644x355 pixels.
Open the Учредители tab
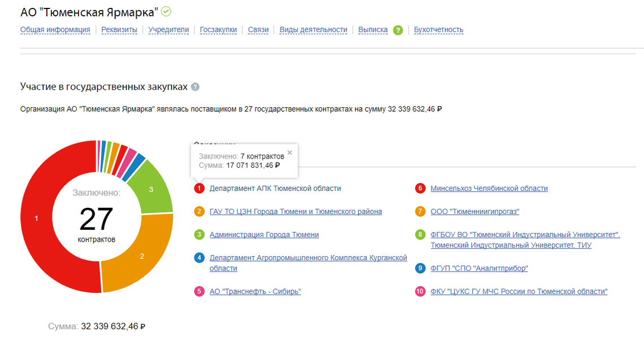point(168,29)
